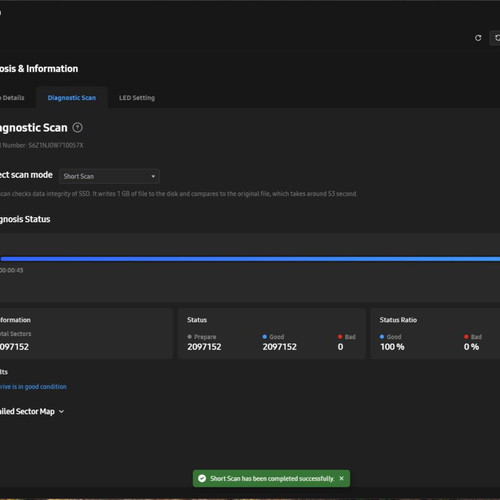Viewport: 500px width, 500px height.
Task: Click the serial number S6Z1NJ0W710057X
Action: pyautogui.click(x=56, y=145)
